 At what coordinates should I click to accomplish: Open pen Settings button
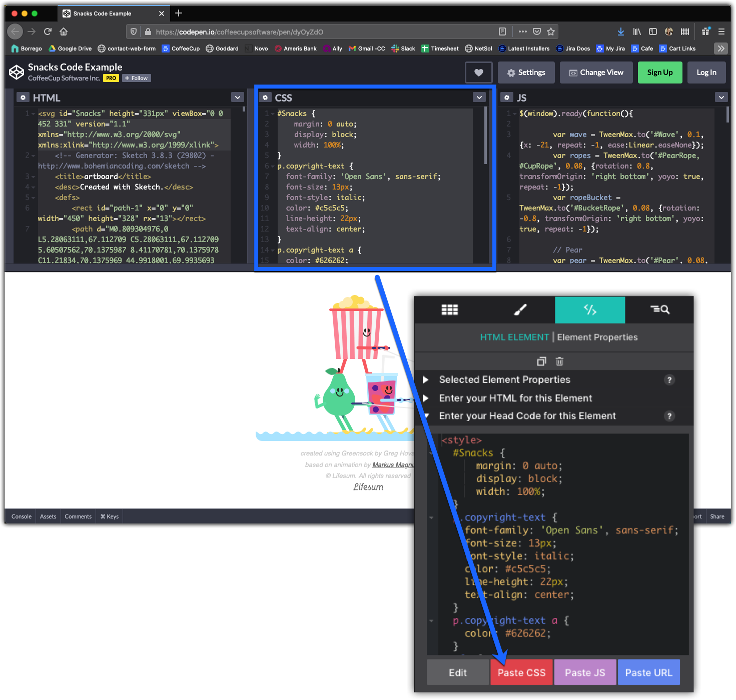(x=526, y=72)
